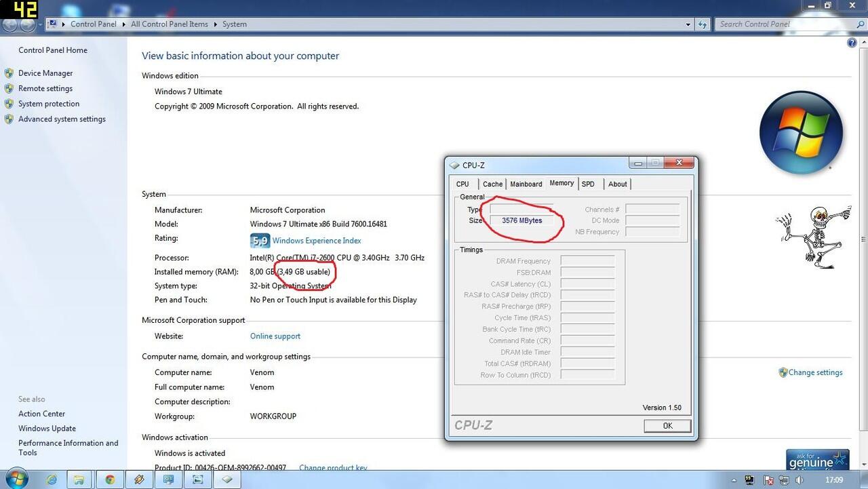Expand the address bar history dropdown
The width and height of the screenshot is (868, 489).
click(688, 24)
